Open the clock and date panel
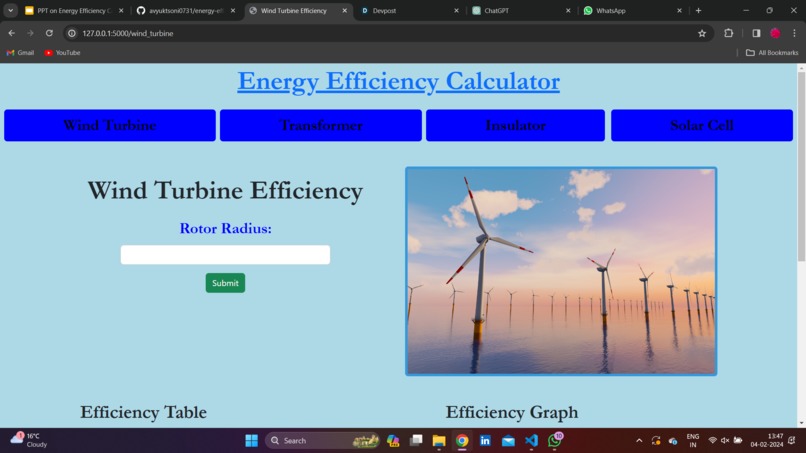This screenshot has height=453, width=806. coord(767,441)
